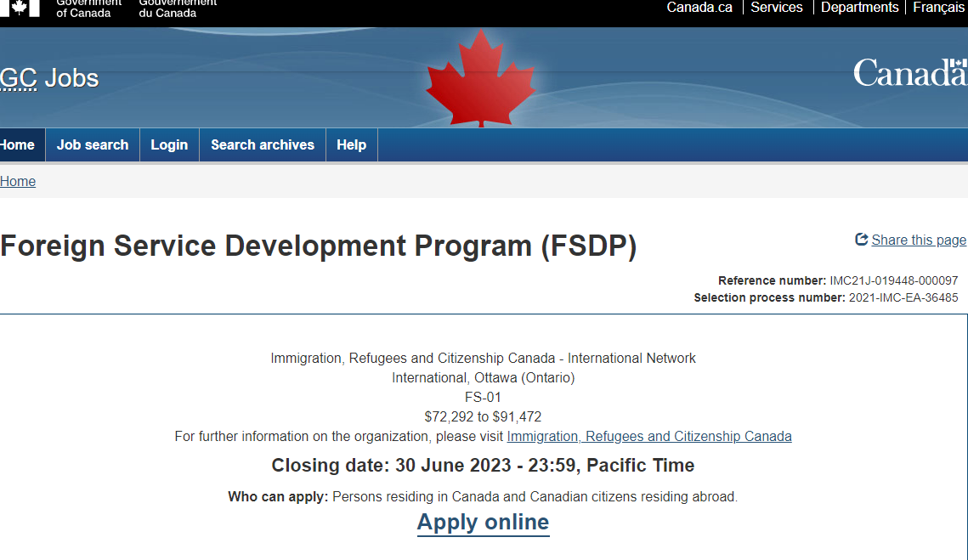Click the Closing date 30 June 2023 text
968x560 pixels.
pos(483,465)
